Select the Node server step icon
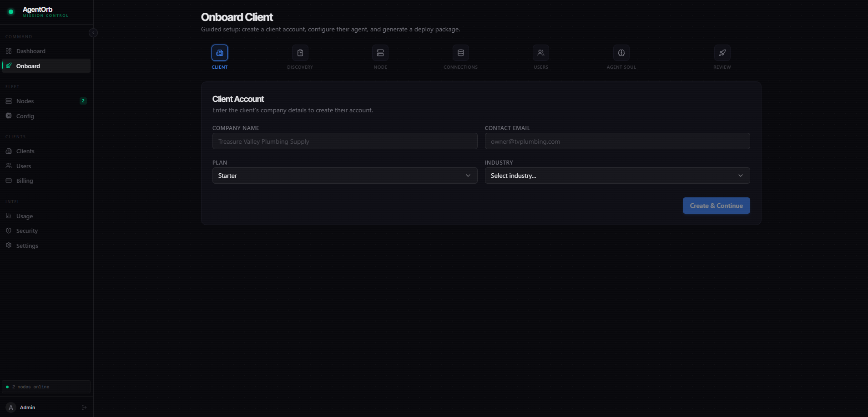This screenshot has height=417, width=868. coord(380,53)
